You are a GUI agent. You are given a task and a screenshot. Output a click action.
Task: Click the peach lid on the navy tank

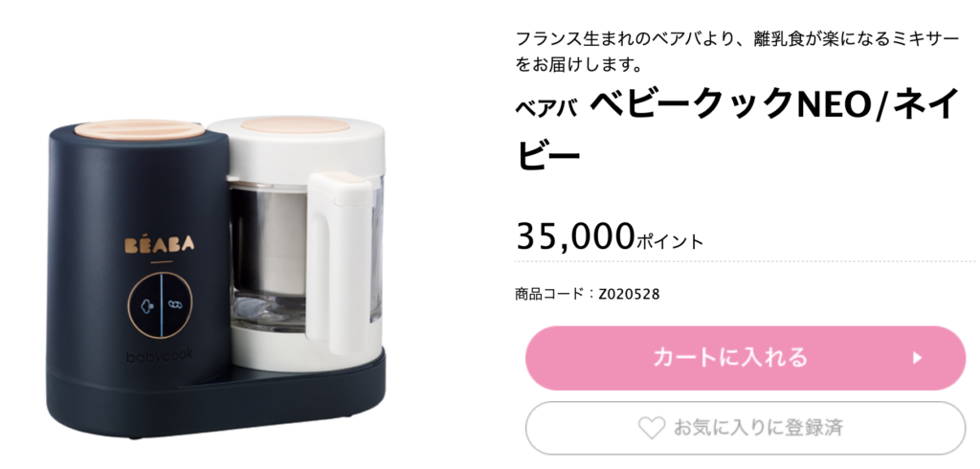point(140,129)
